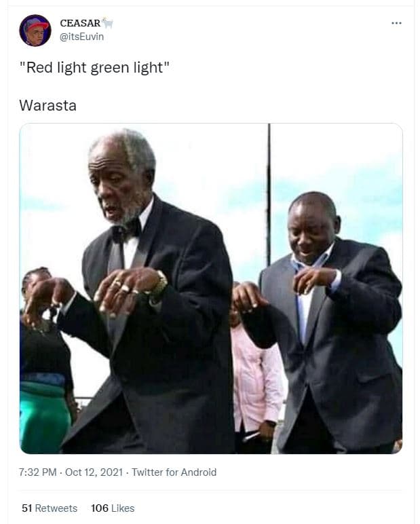View the 106 Likes list

tap(113, 508)
